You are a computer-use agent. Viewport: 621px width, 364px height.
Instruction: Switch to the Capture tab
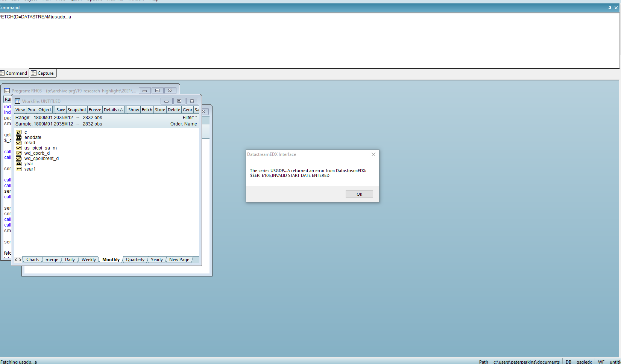tap(43, 73)
